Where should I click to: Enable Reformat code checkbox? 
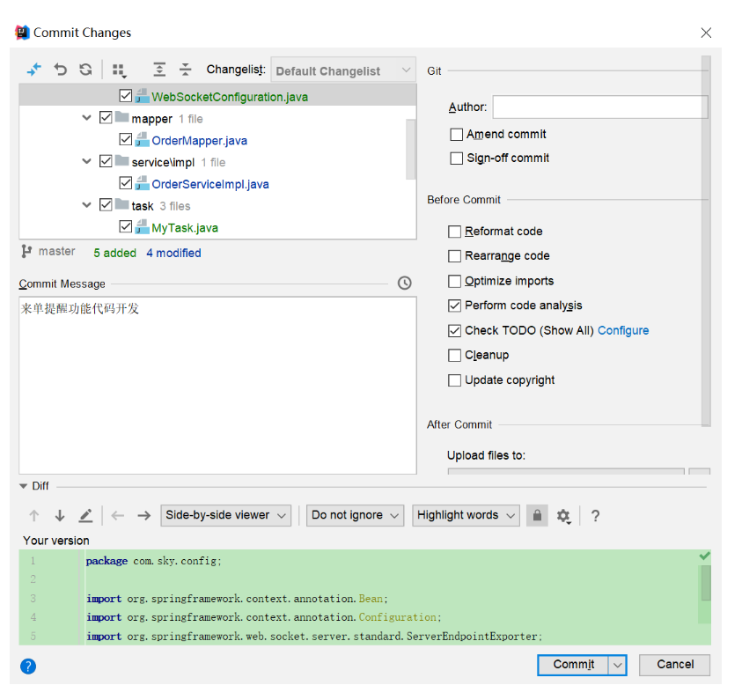tap(454, 232)
